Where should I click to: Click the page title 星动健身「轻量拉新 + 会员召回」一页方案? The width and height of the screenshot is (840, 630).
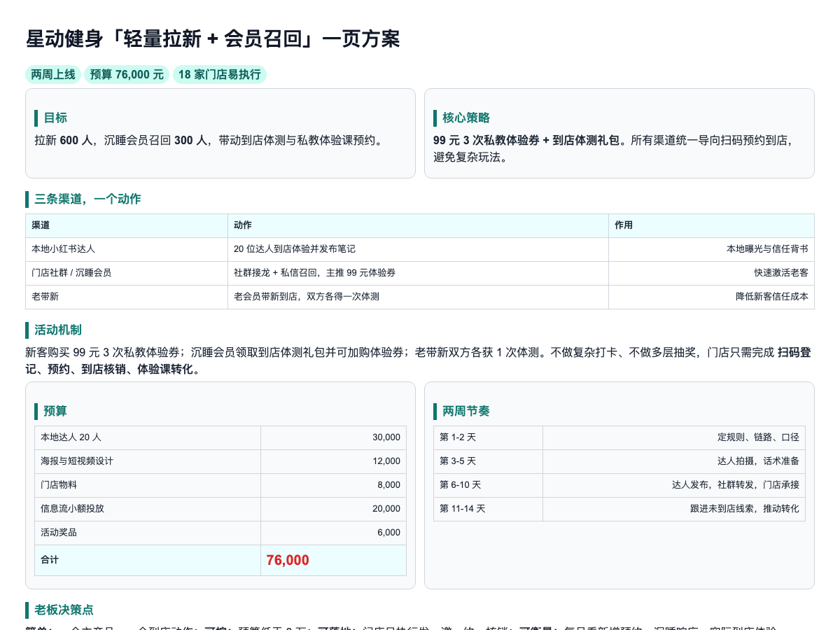(213, 38)
